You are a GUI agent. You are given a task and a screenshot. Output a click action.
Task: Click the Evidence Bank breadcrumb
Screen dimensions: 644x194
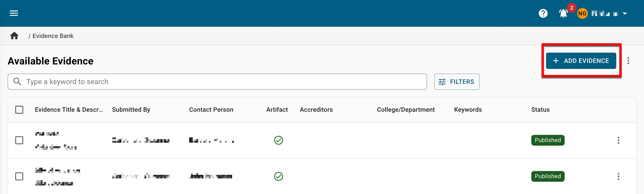tap(53, 36)
